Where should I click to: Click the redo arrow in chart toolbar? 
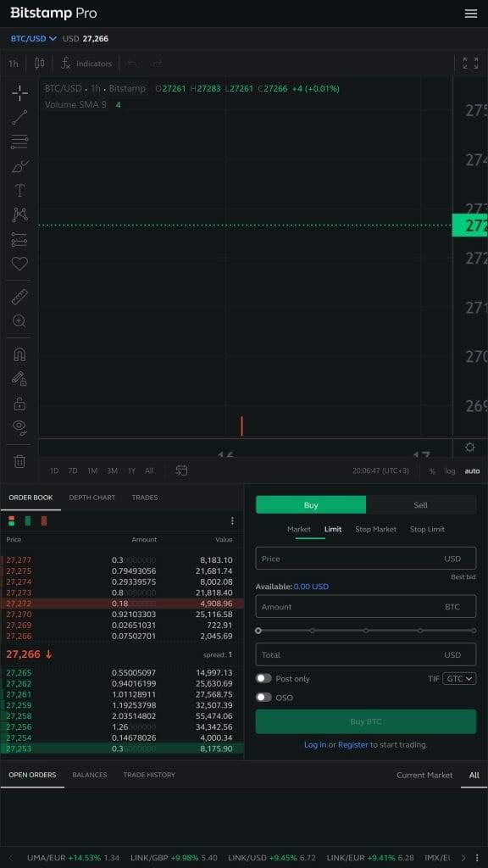[157, 63]
